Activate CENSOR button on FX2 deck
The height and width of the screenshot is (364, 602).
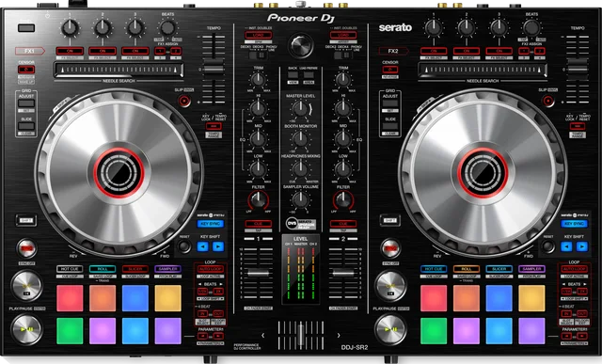(390, 70)
